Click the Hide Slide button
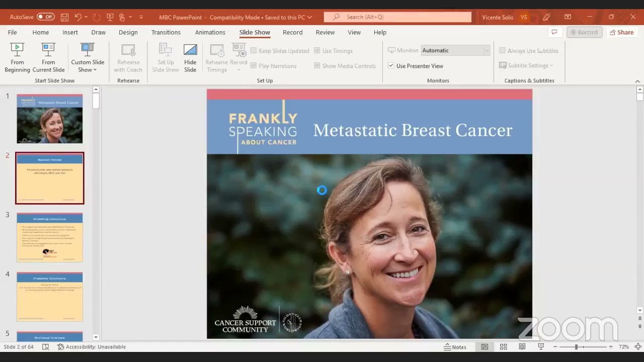 pyautogui.click(x=190, y=58)
